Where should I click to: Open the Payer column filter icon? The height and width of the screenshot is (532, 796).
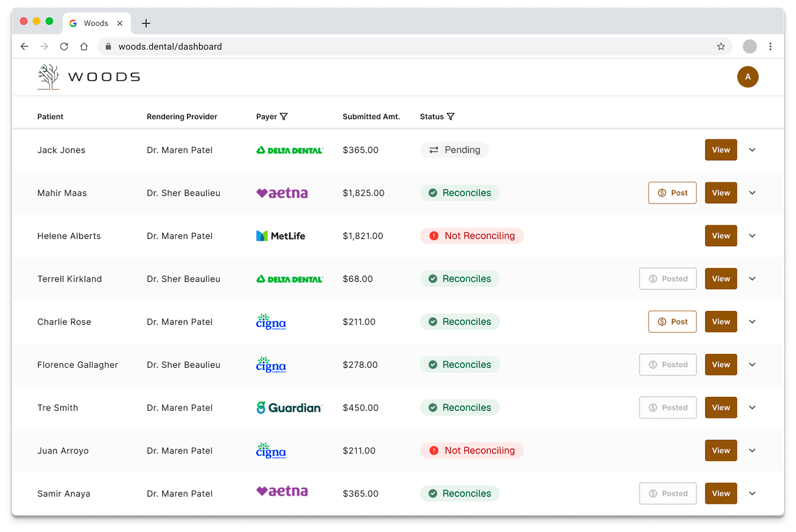(x=283, y=116)
